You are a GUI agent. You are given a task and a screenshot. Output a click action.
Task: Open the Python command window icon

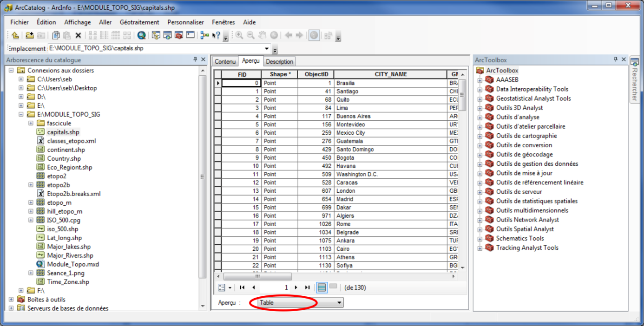pyautogui.click(x=190, y=35)
